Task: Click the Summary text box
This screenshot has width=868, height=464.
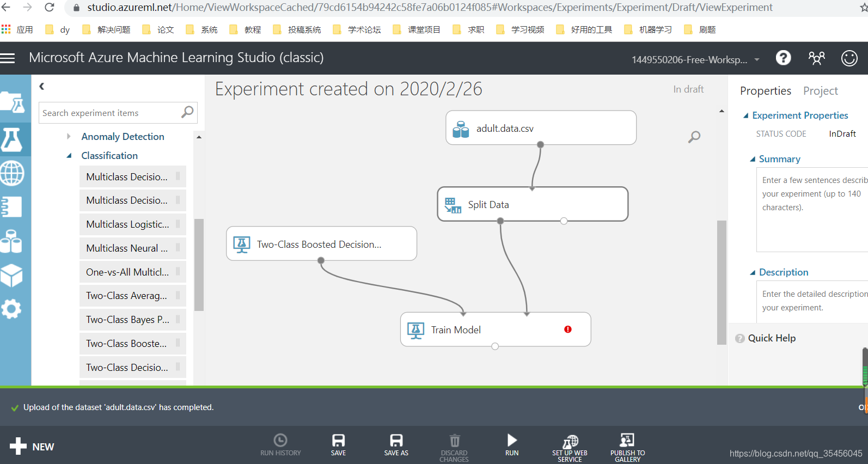Action: pos(812,210)
